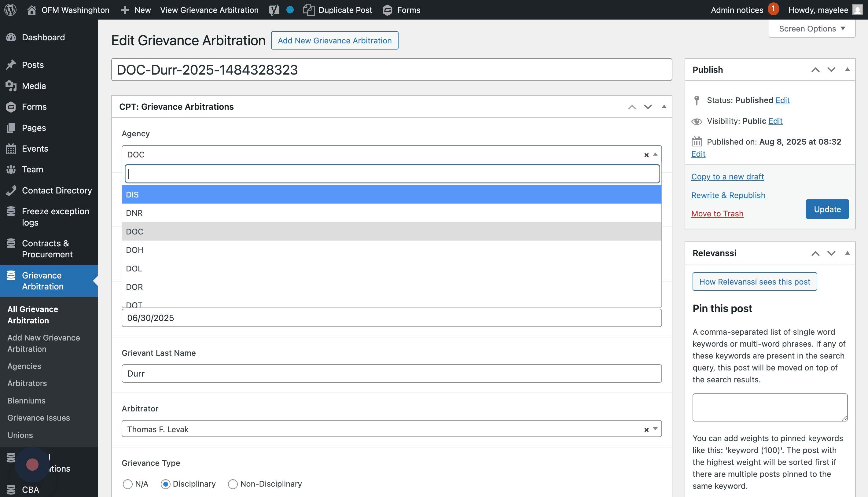The image size is (868, 497).
Task: Click Move to Trash link
Action: [x=717, y=214]
